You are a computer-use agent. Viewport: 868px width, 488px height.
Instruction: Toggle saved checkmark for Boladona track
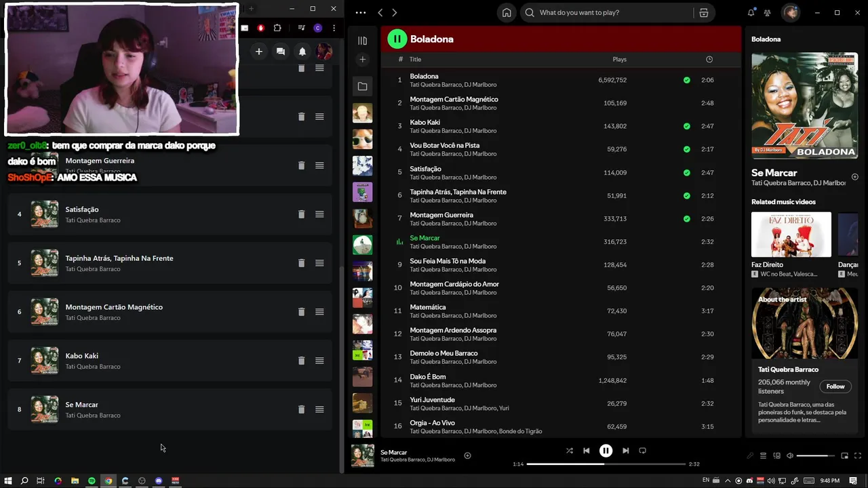[x=686, y=80]
